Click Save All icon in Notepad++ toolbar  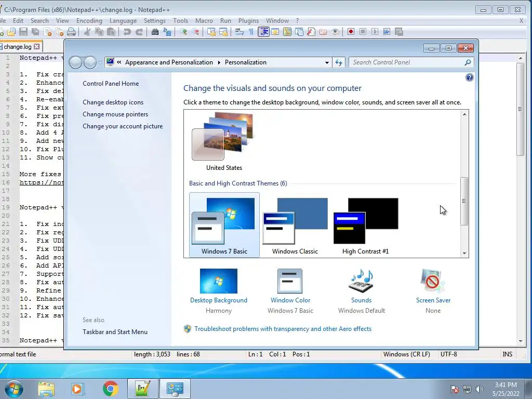click(35, 32)
